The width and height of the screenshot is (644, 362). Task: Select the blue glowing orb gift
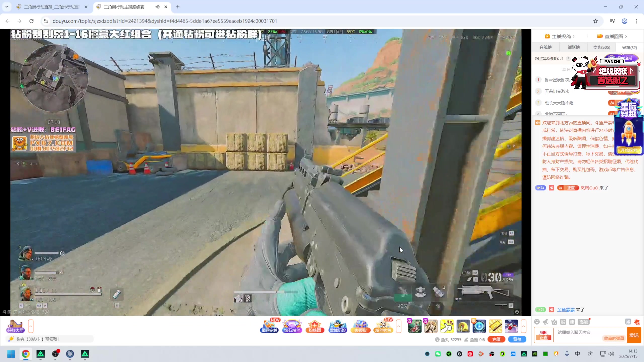pyautogui.click(x=479, y=326)
